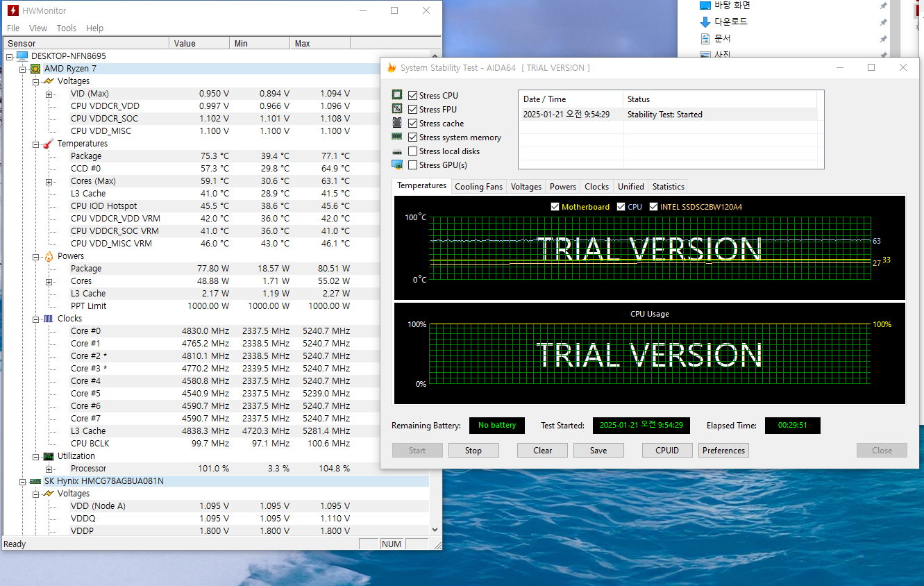Click the Stress system memory RAM icon
The image size is (924, 586).
click(x=397, y=137)
